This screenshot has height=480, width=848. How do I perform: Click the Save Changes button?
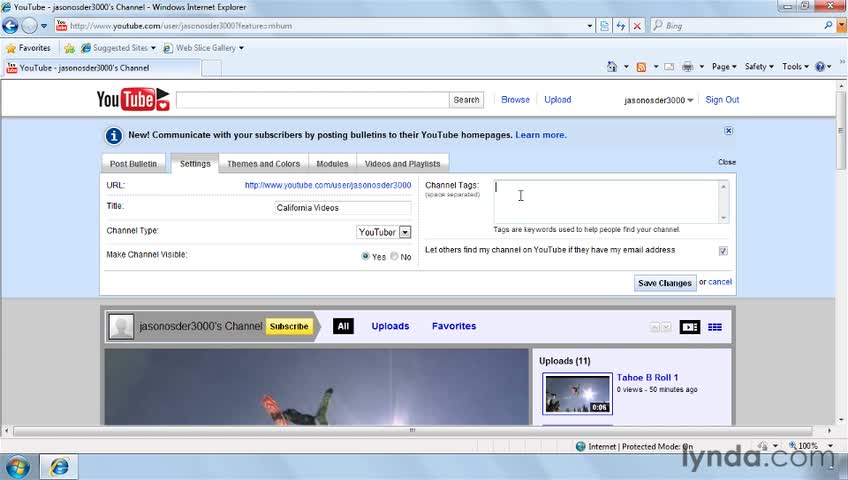tap(665, 283)
